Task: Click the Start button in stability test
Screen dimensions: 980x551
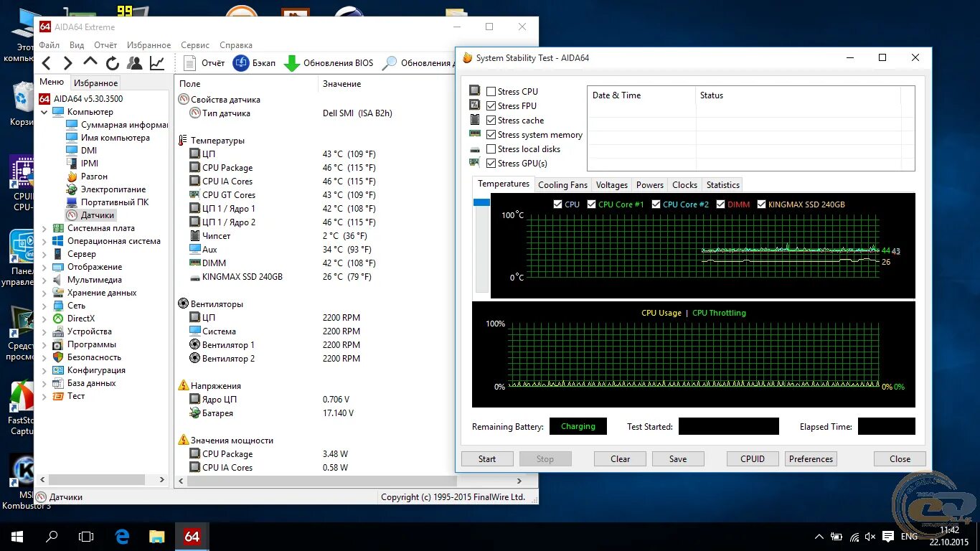Action: click(x=487, y=459)
